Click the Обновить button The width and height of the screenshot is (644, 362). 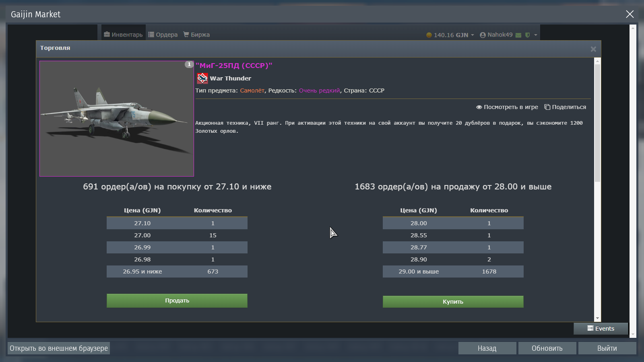click(x=547, y=348)
